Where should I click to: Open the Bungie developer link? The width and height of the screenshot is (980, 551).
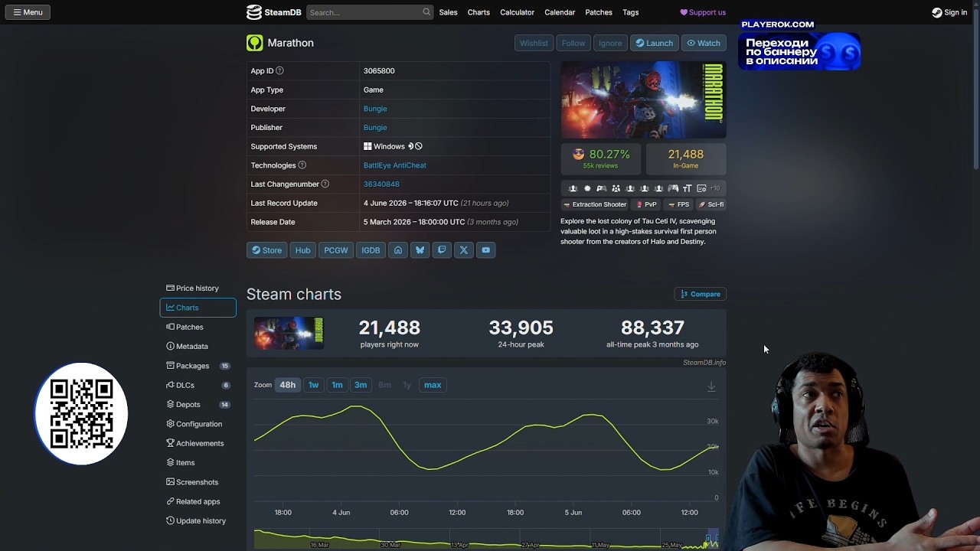point(375,109)
